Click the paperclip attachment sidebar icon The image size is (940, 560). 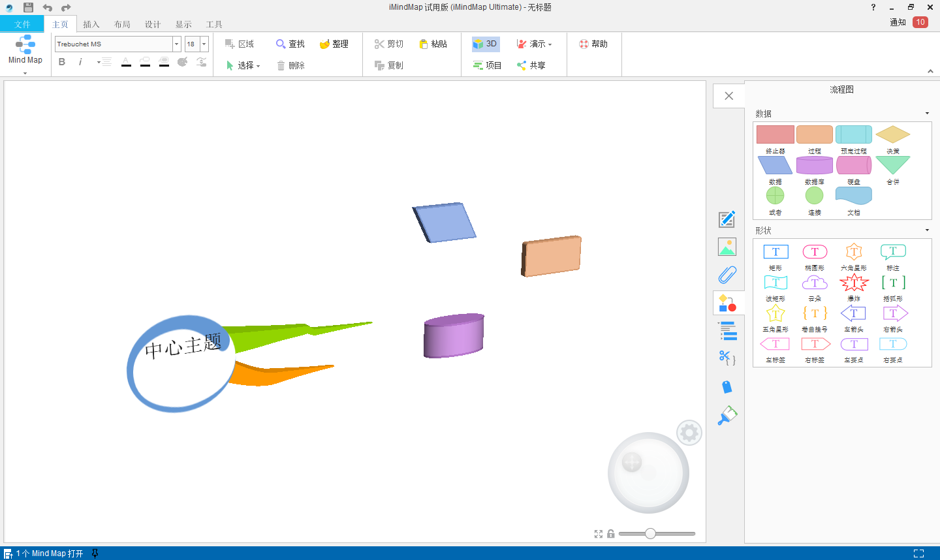[x=727, y=275]
